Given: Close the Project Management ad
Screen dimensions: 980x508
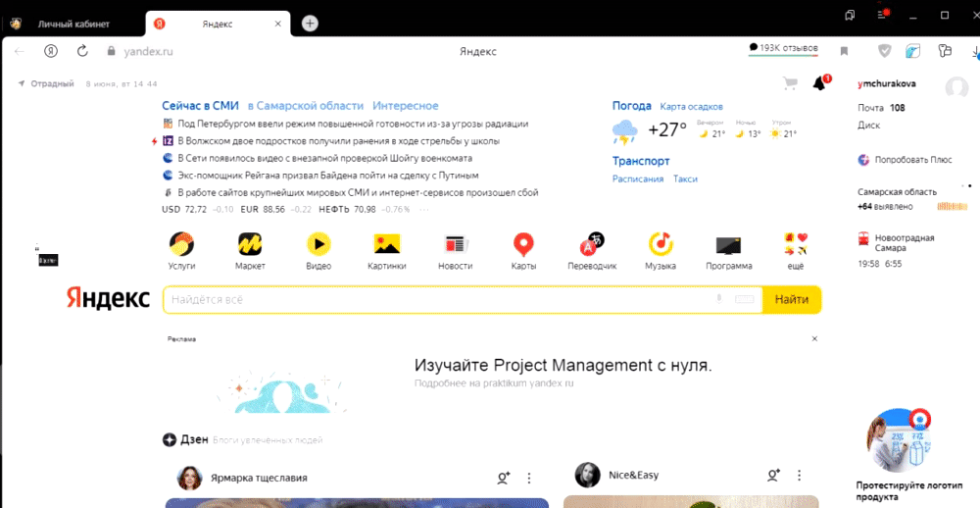Looking at the screenshot, I should click(814, 338).
